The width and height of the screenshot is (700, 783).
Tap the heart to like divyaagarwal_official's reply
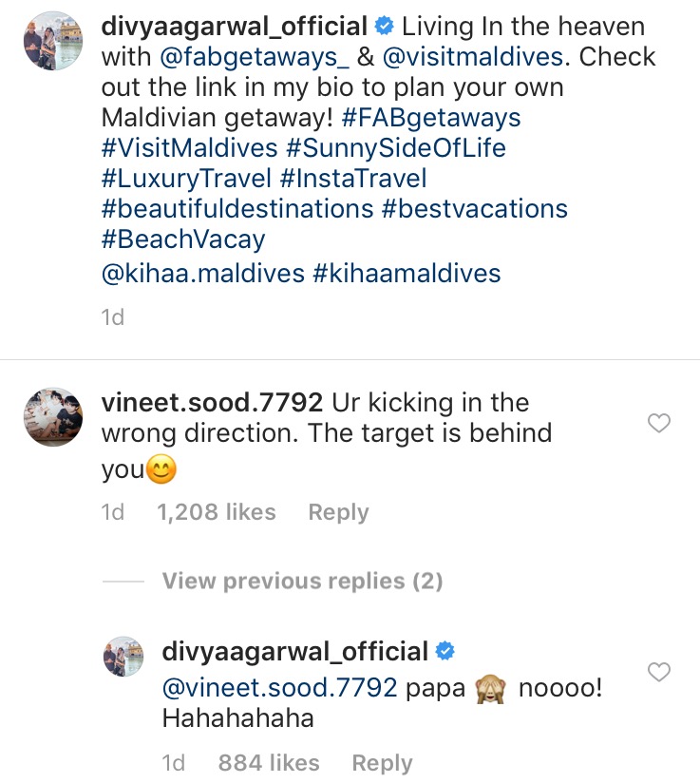(x=659, y=672)
